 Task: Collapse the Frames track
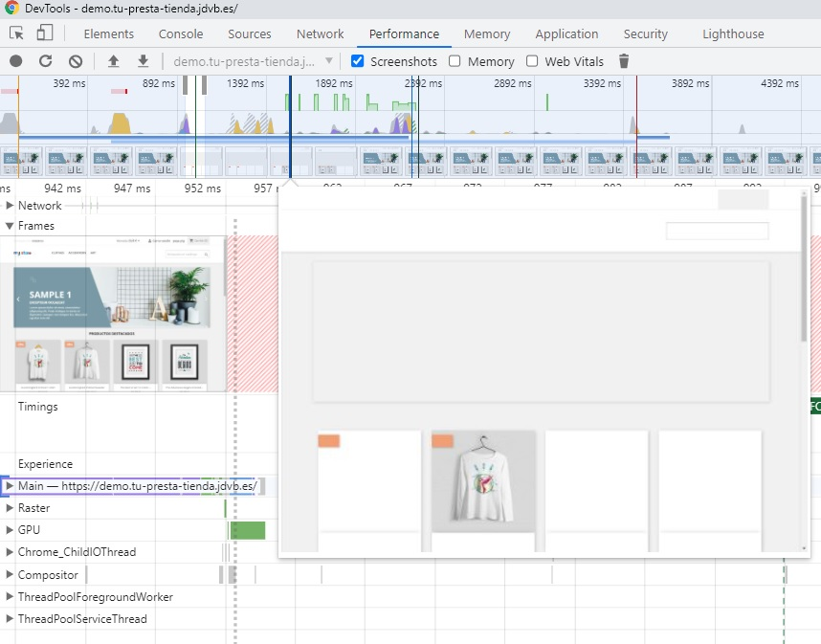(10, 226)
